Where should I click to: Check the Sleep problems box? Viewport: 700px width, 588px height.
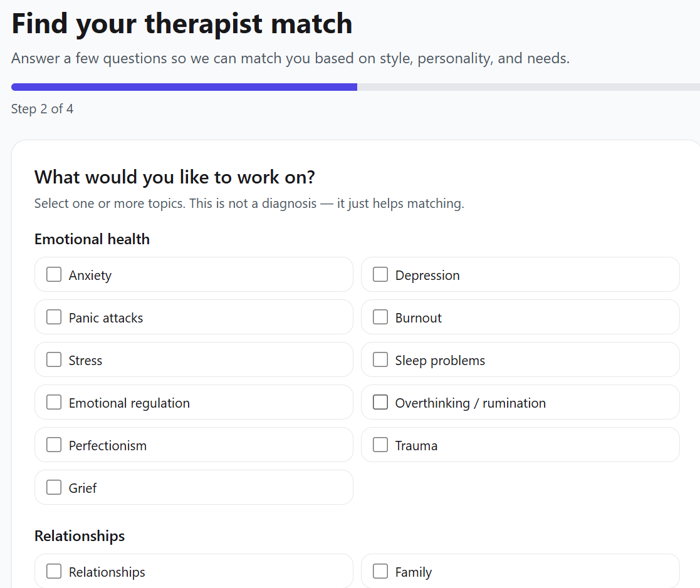tap(380, 360)
